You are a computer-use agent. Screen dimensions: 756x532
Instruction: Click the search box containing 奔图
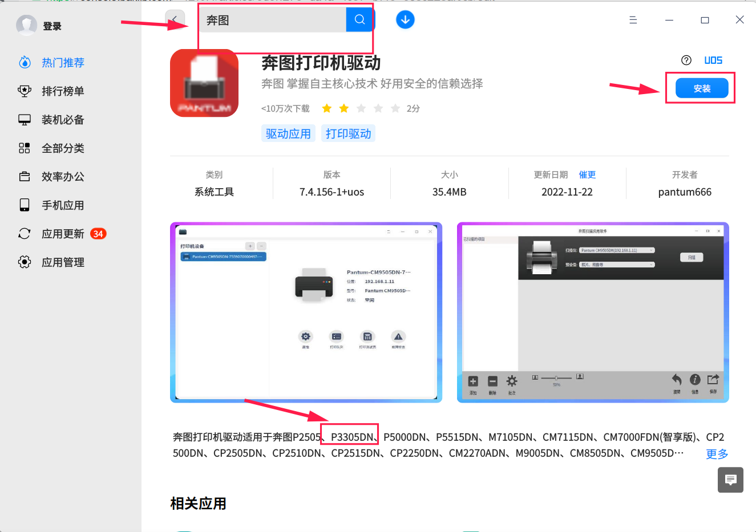click(274, 20)
